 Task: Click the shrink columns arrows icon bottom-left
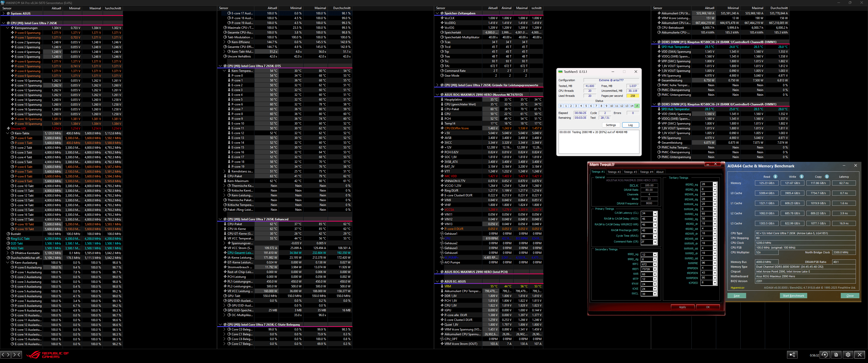point(16,354)
